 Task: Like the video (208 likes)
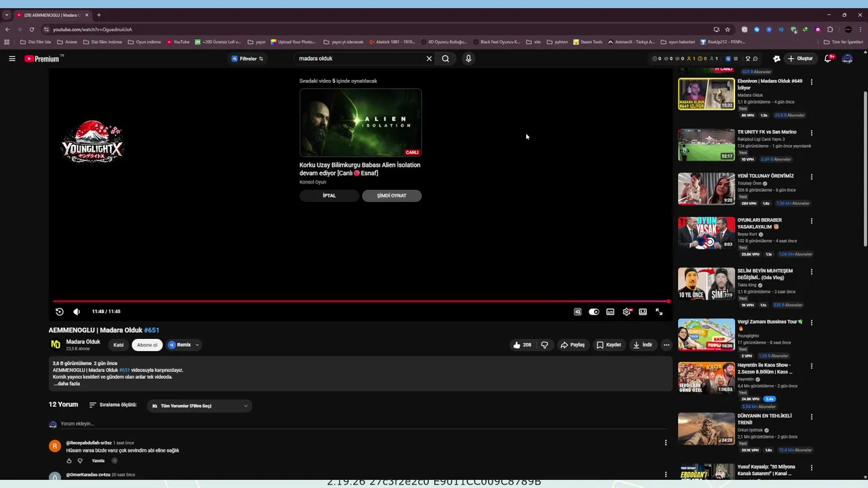pos(522,345)
